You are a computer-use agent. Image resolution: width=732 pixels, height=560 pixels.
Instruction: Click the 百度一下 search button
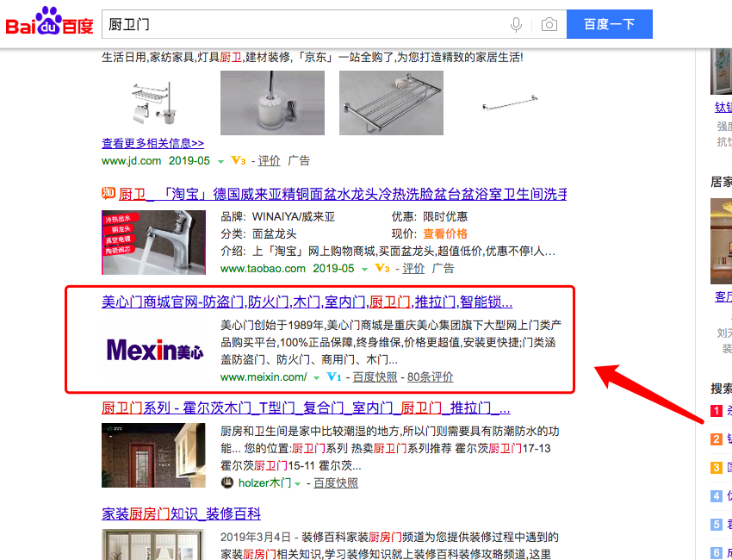coord(609,24)
